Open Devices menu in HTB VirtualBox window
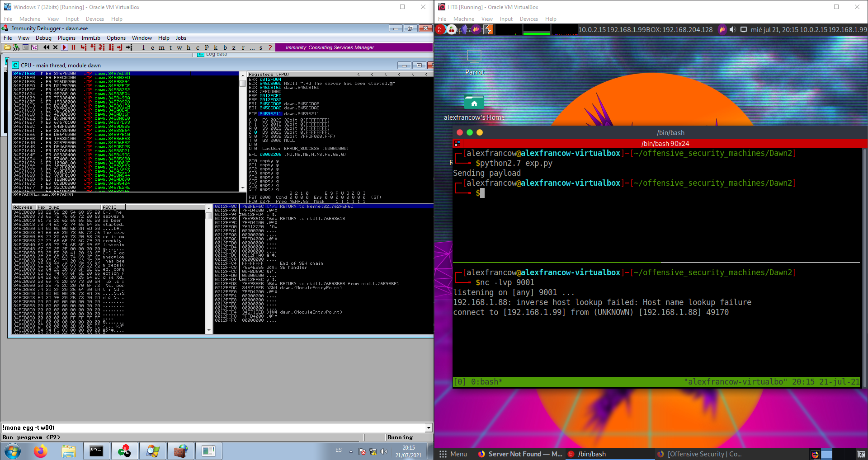 [x=528, y=19]
